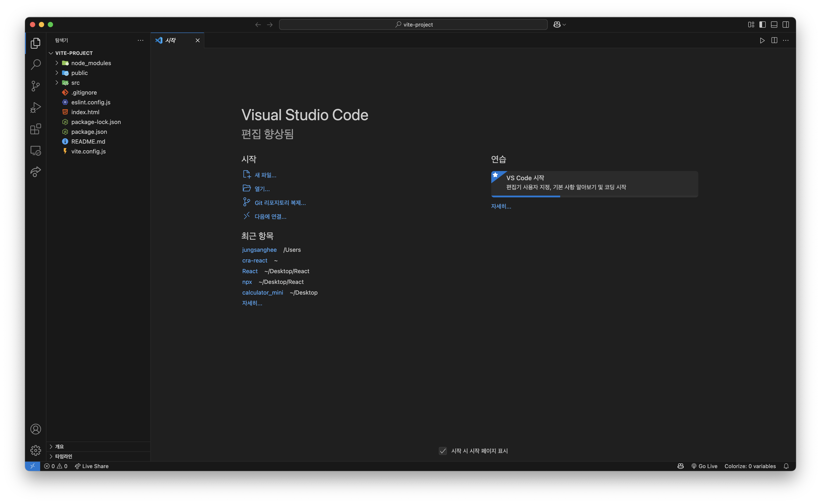
Task: Open errors and warnings count in status bar
Action: tap(56, 466)
